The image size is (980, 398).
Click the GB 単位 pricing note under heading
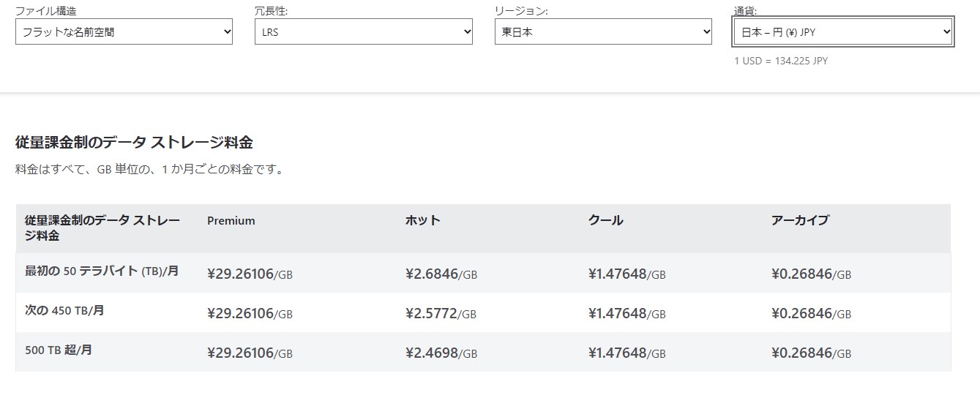tap(149, 170)
